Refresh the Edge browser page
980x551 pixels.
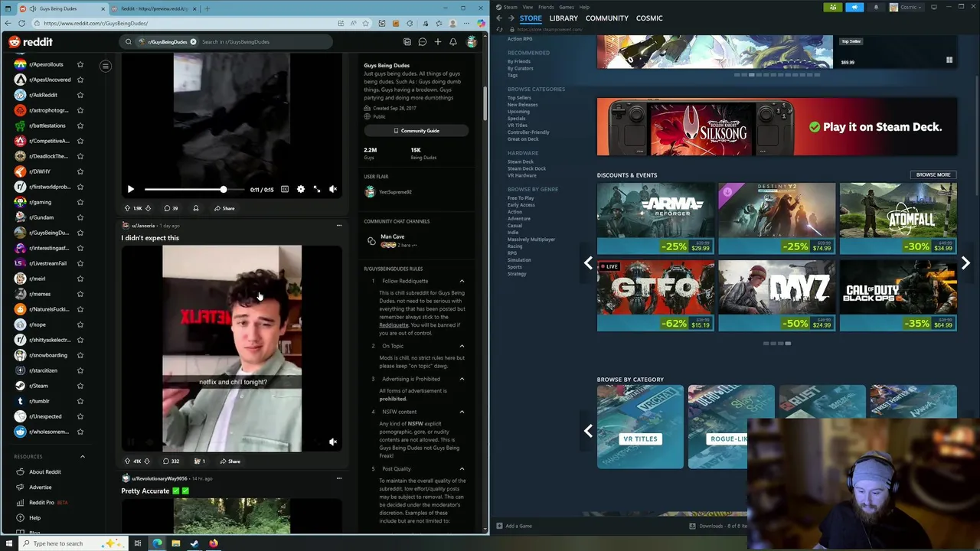tap(21, 23)
